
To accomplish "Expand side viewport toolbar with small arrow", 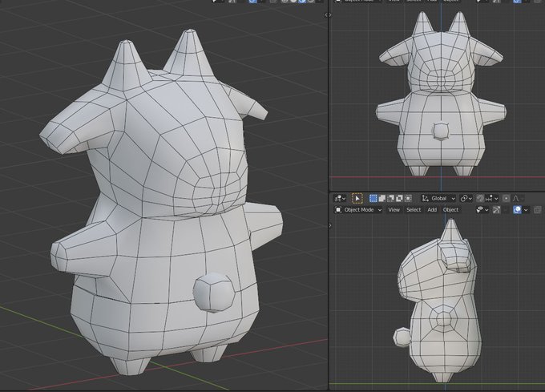I will pyautogui.click(x=330, y=225).
